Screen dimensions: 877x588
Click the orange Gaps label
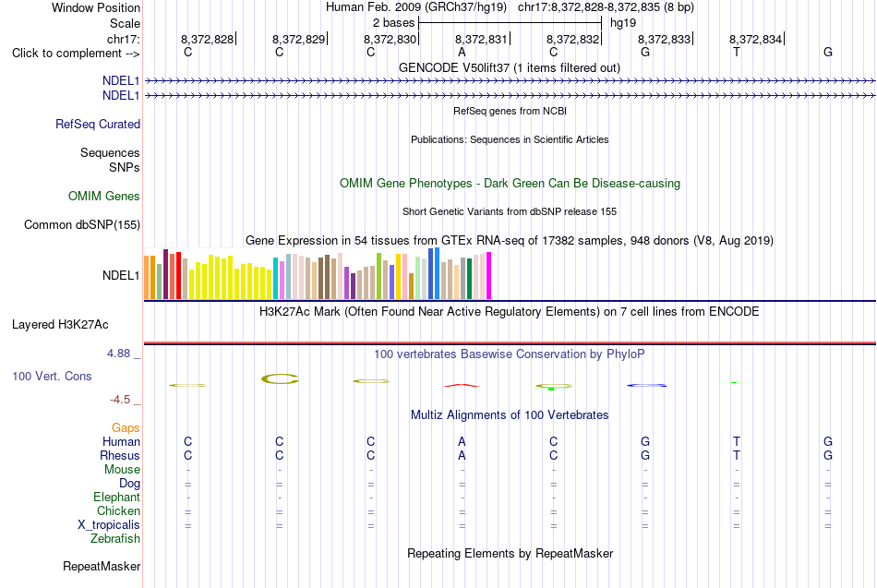(126, 428)
